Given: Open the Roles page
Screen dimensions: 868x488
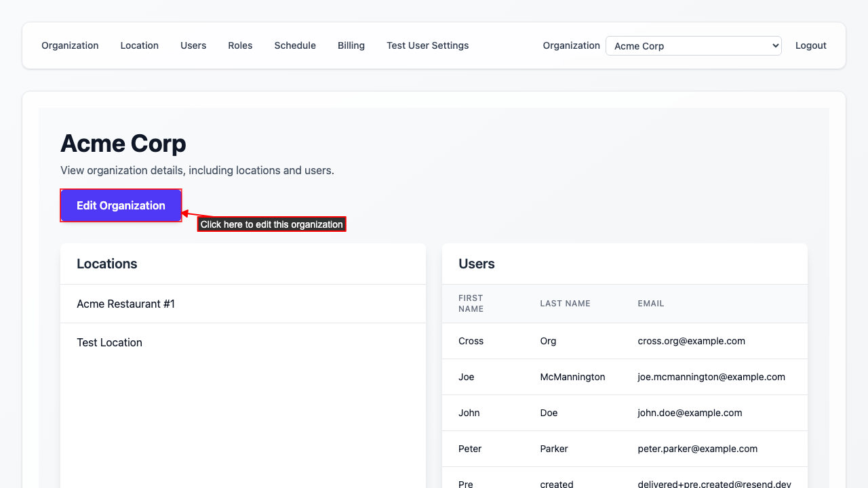Looking at the screenshot, I should coord(240,45).
